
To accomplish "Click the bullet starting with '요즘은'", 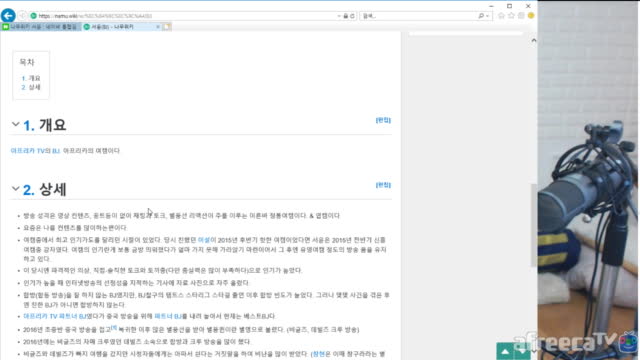I will tap(75, 228).
